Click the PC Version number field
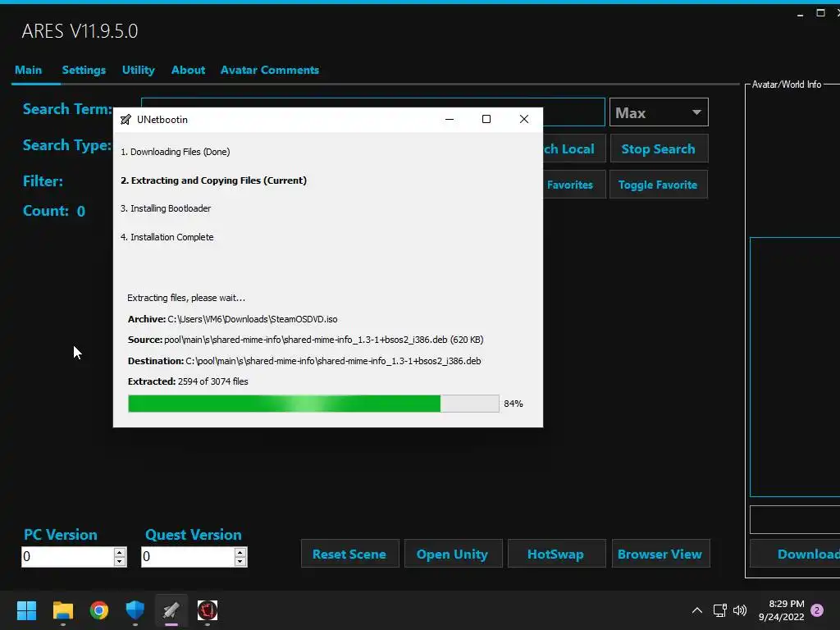 pyautogui.click(x=67, y=557)
